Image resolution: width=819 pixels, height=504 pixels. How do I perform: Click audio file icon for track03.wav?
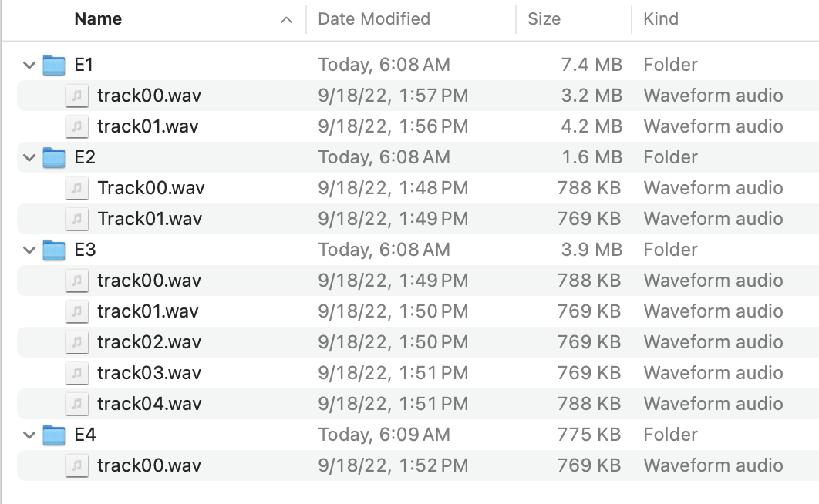[x=76, y=373]
